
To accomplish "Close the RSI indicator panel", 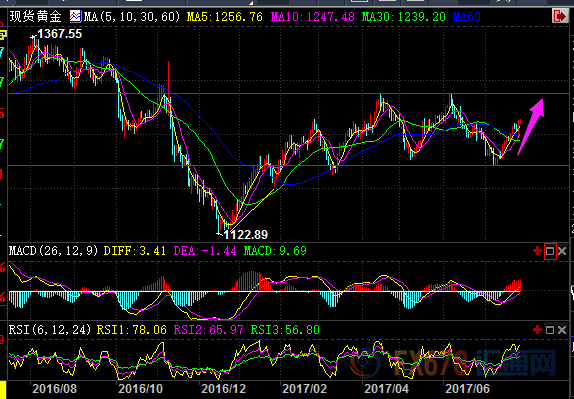I will [562, 330].
